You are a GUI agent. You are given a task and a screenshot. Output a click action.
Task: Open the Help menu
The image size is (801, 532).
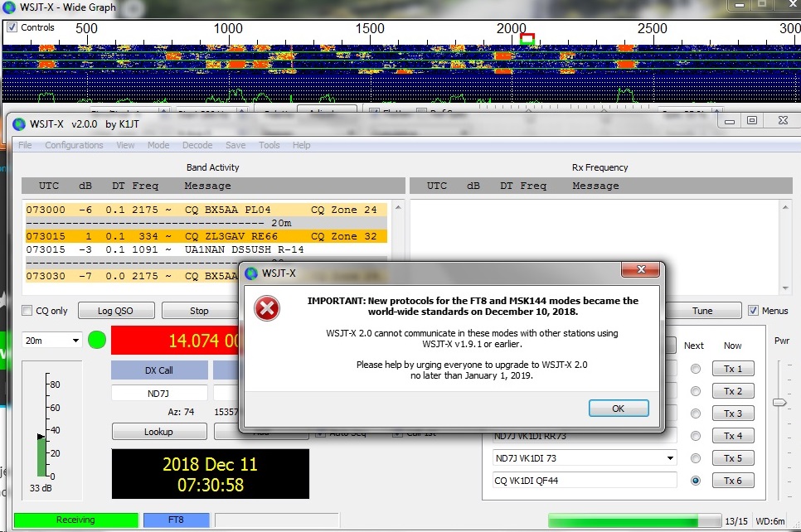point(301,145)
